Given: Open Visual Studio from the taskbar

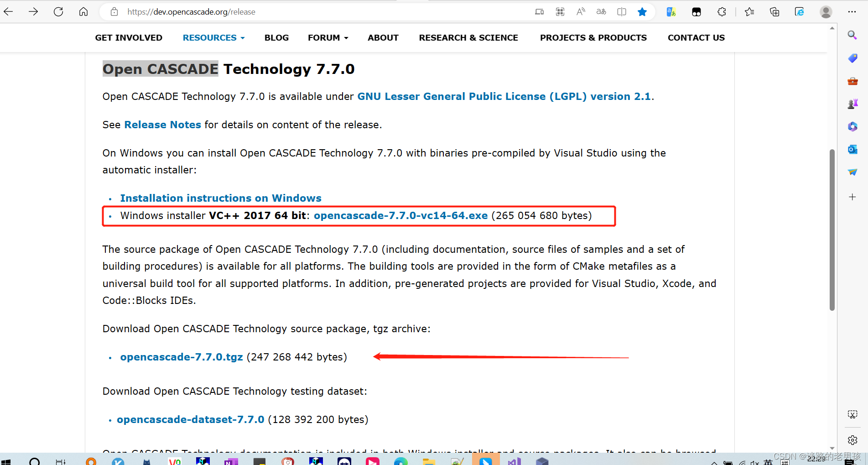Looking at the screenshot, I should point(514,461).
